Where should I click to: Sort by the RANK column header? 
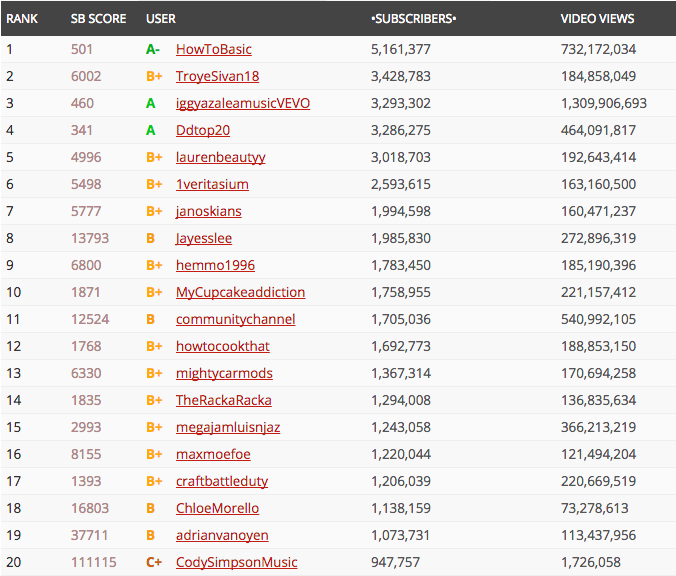[x=22, y=19]
